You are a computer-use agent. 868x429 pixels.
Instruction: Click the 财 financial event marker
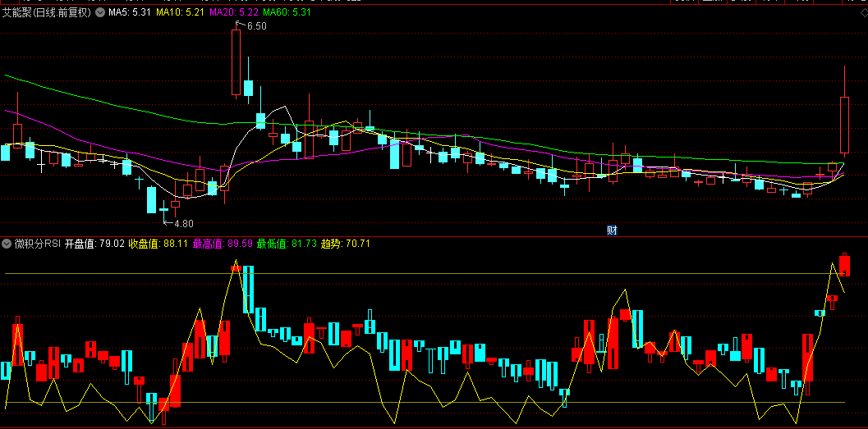pos(612,230)
